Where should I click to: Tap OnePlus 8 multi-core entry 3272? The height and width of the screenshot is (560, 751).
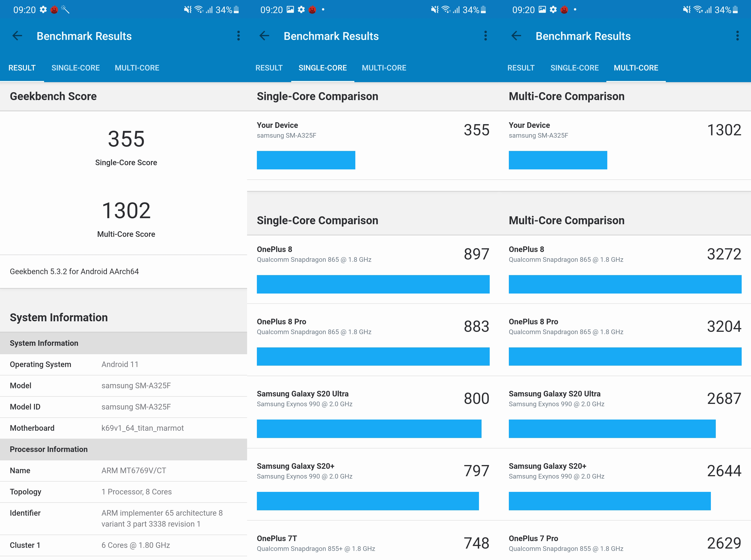coord(625,269)
